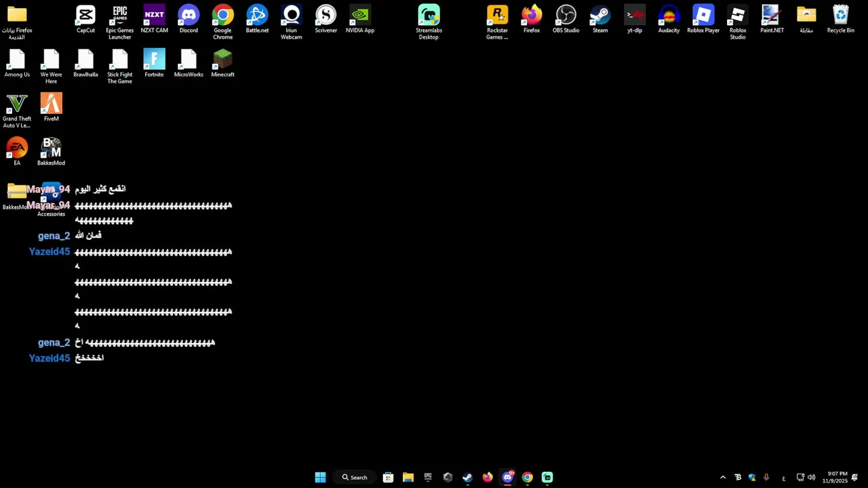Screen dimensions: 868x488
Task: Select the Recycle Bin icon
Action: [840, 20]
